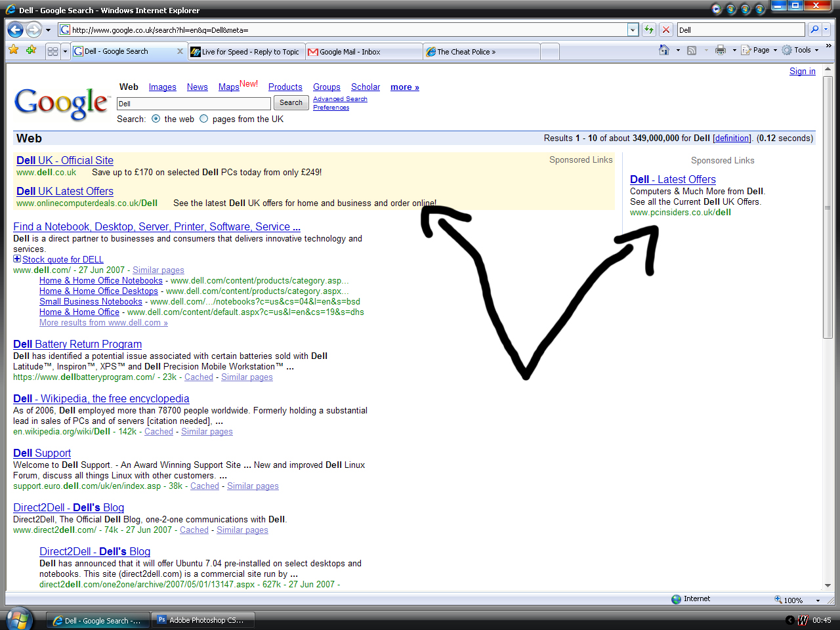This screenshot has height=630, width=840.
Task: Click the zoom level 100% magnifier icon
Action: point(778,599)
